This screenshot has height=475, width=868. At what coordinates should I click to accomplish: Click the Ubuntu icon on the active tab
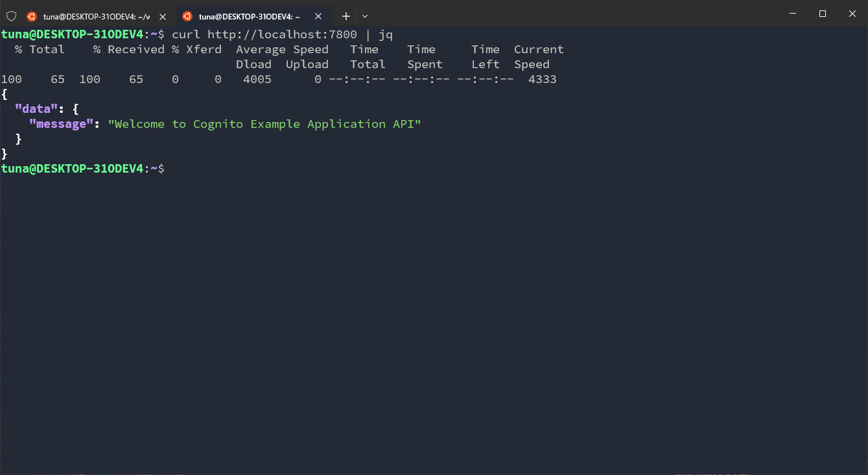click(187, 16)
